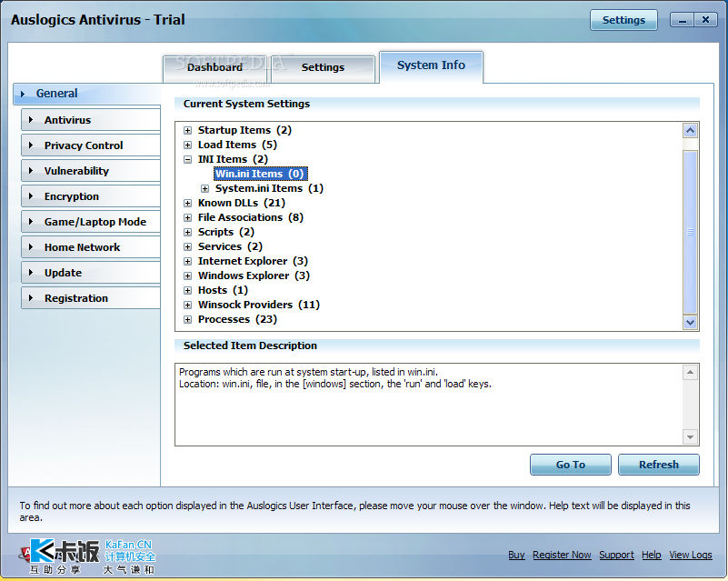Minimize the Auslogics Antivirus window
The height and width of the screenshot is (581, 728).
tap(682, 20)
